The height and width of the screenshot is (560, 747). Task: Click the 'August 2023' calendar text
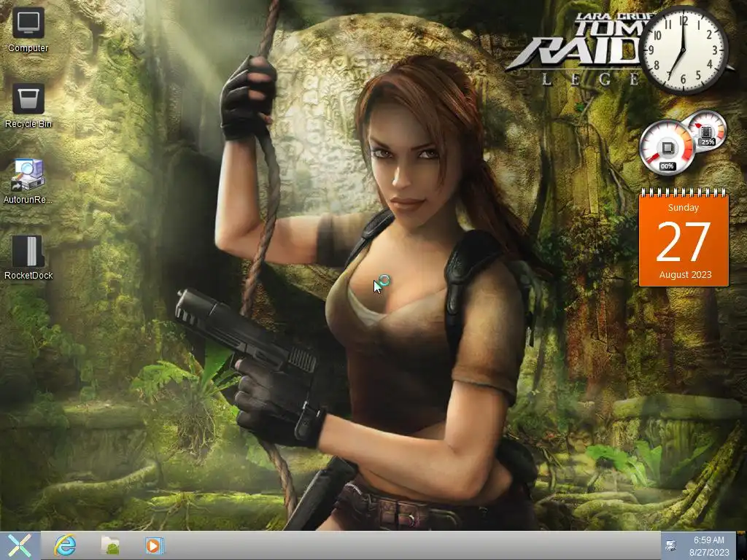pyautogui.click(x=685, y=275)
